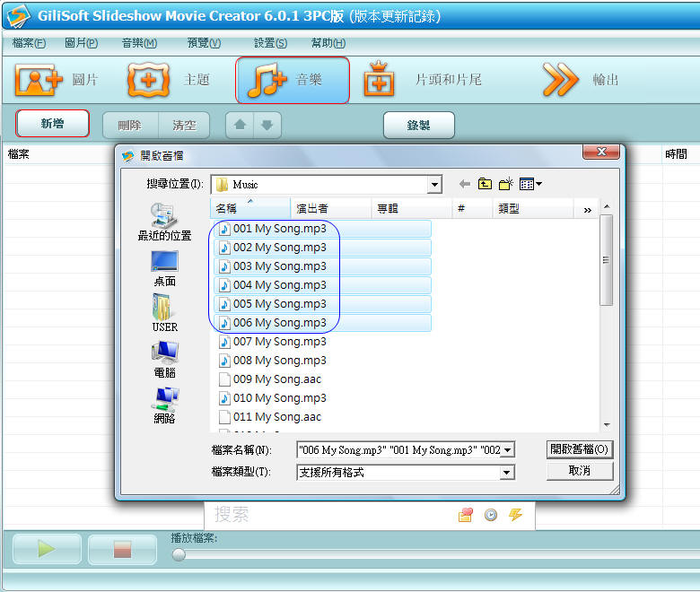The width and height of the screenshot is (700, 592).
Task: Open 最近的位置 in places sidebar
Action: [164, 222]
